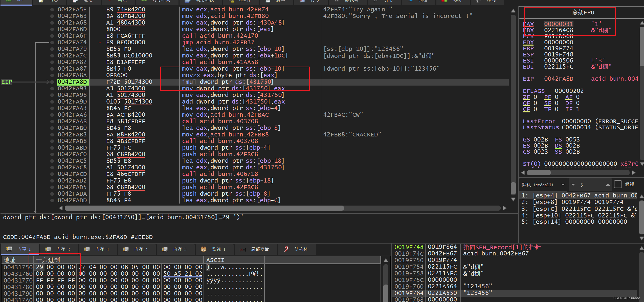Toggle breakpoint bullet at address 0042FACD
The width and height of the screenshot is (644, 302).
point(52,174)
